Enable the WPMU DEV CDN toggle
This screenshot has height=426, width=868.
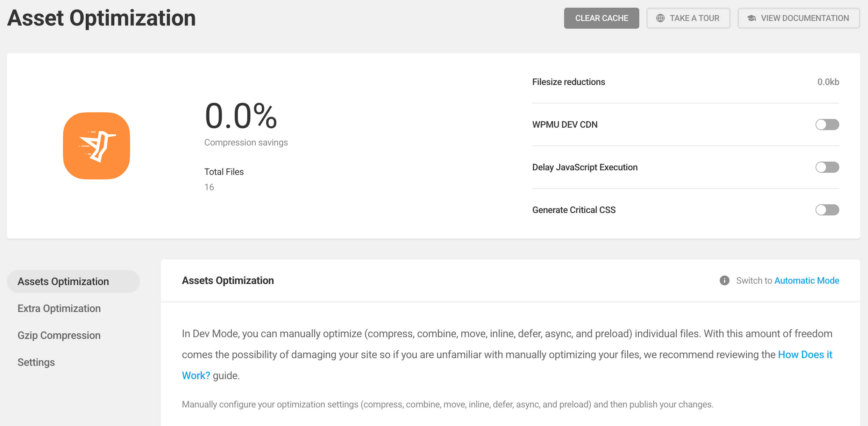point(827,125)
